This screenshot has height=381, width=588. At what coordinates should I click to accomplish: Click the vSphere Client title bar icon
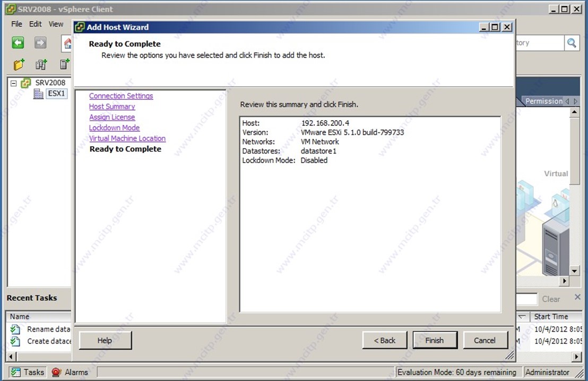11,9
